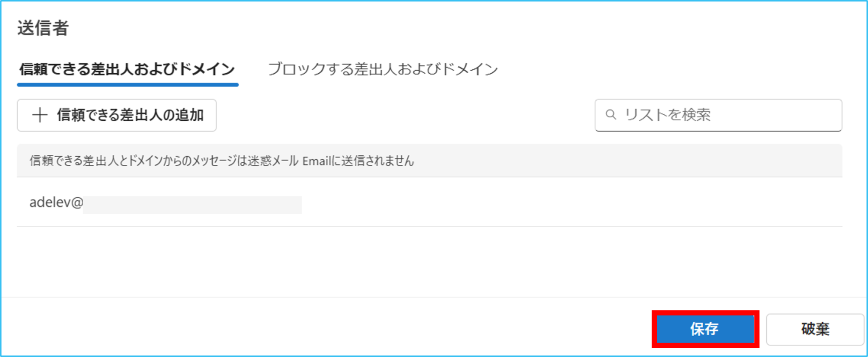Screen dimensions: 868x357
Task: Click the リストを検索 placeholder text
Action: pos(668,115)
